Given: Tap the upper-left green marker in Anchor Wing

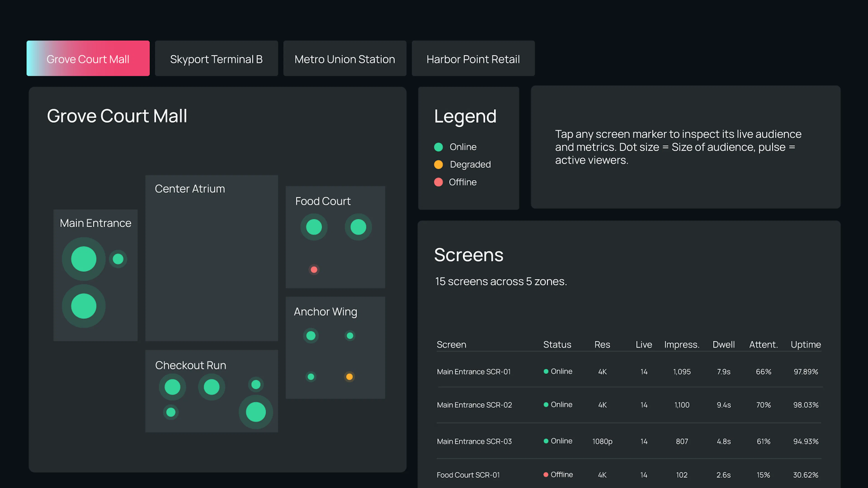Looking at the screenshot, I should (311, 336).
